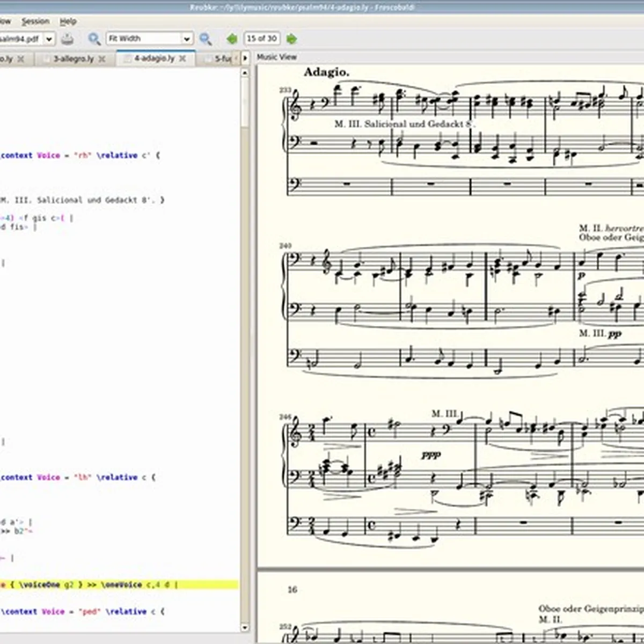This screenshot has height=644, width=644.
Task: Click the "ped" voice context code line
Action: [x=83, y=612]
